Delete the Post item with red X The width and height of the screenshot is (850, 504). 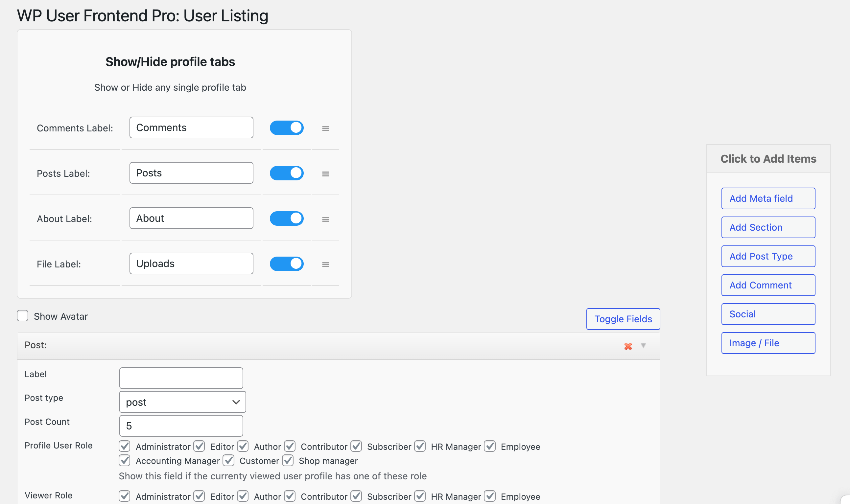point(628,346)
